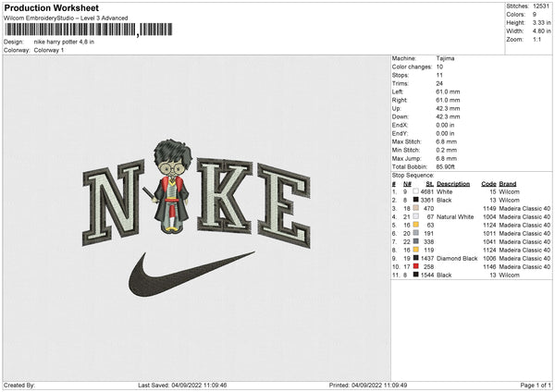
Task: Click the Min Stitch value 0.2 mm
Action: pos(447,150)
